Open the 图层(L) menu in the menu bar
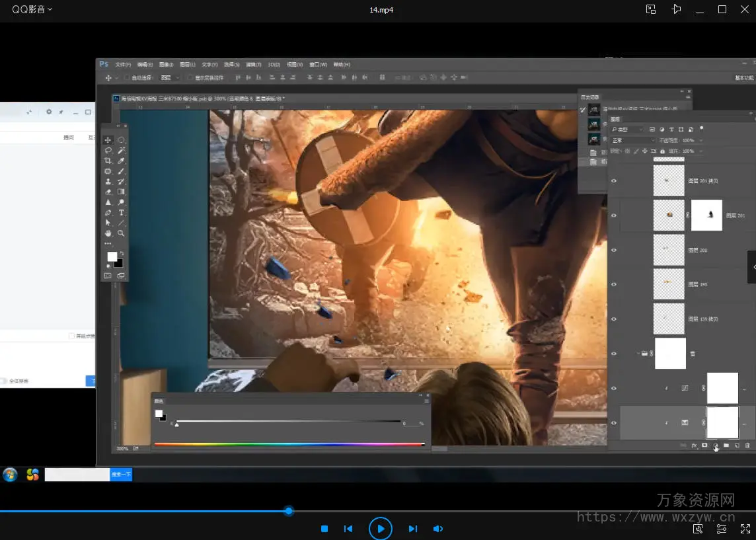Viewport: 756px width, 540px height. pos(188,65)
